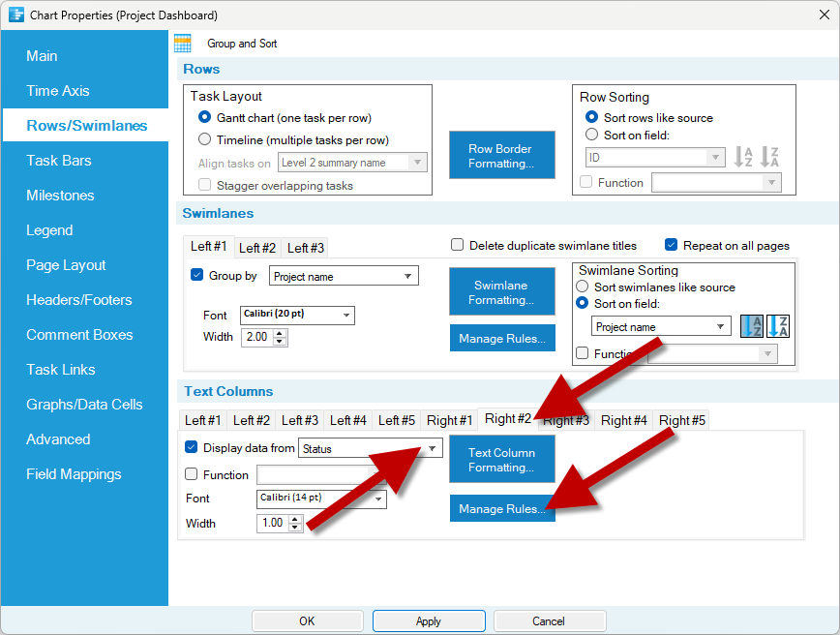Go to Field Mappings section
840x635 pixels.
click(74, 473)
